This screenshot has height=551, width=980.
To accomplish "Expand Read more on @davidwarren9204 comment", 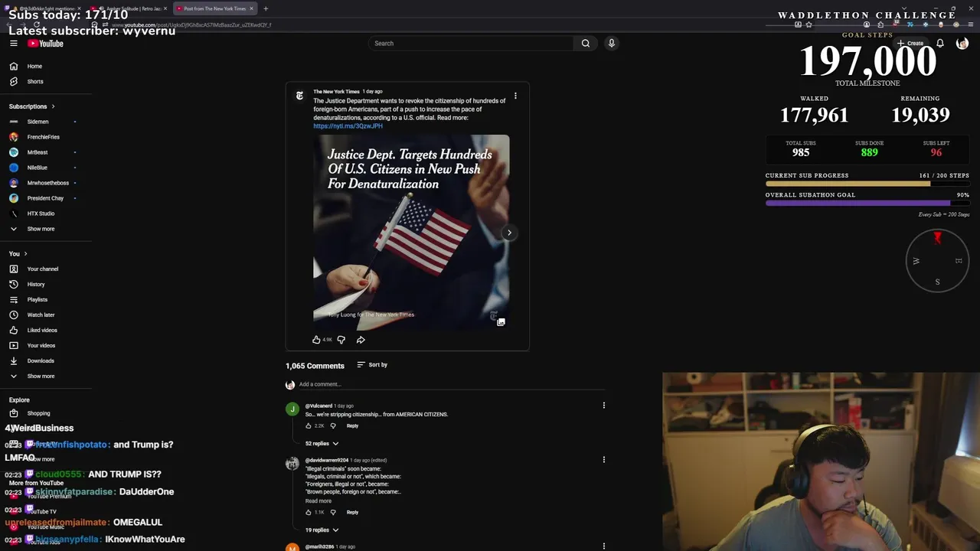I will click(318, 501).
